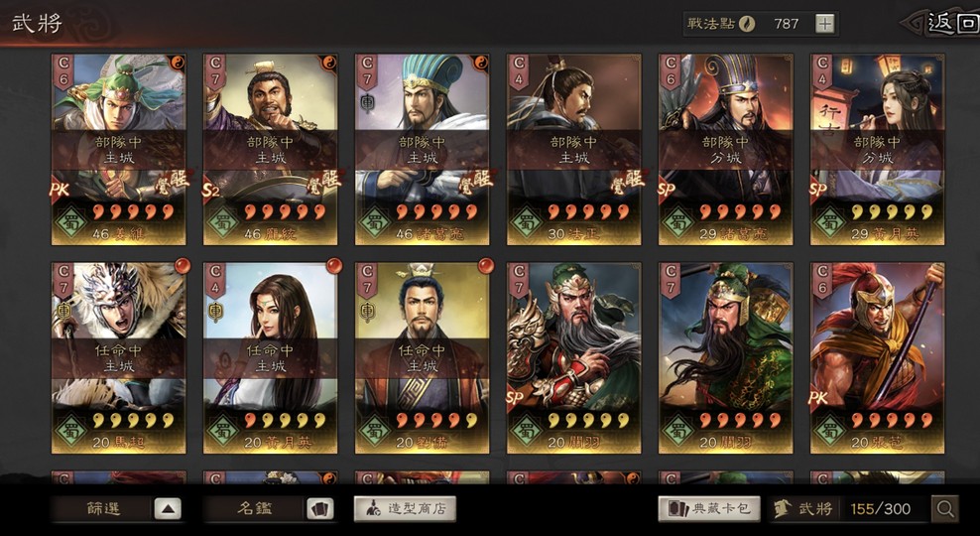Click the red notification dot on 馬超 card
Screen dimensions: 980x536
[182, 266]
